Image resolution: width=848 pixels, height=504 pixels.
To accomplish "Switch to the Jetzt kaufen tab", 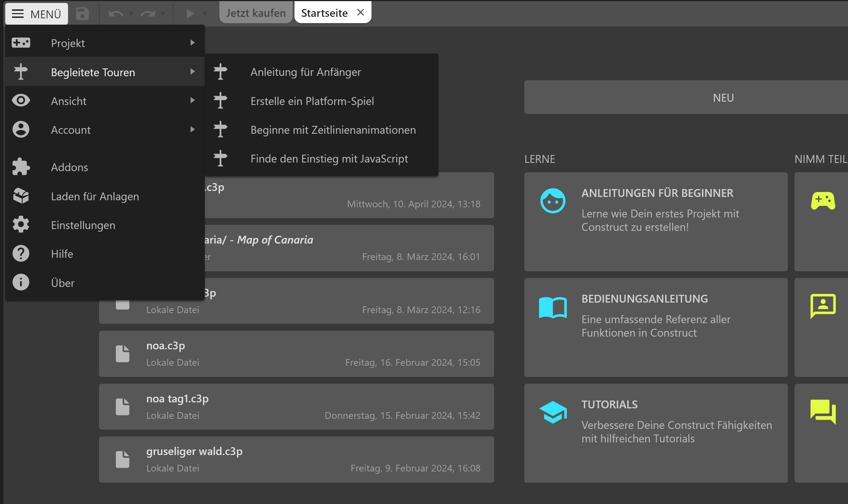I will pos(256,13).
